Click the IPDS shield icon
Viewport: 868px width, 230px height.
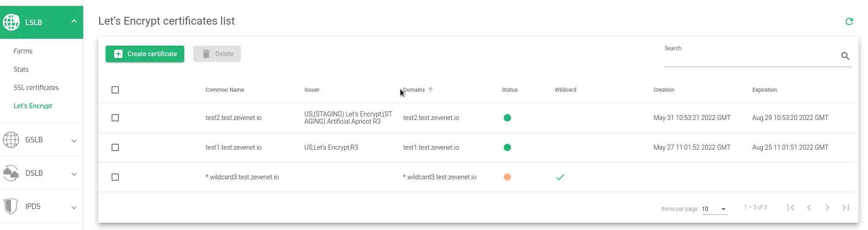pos(11,206)
